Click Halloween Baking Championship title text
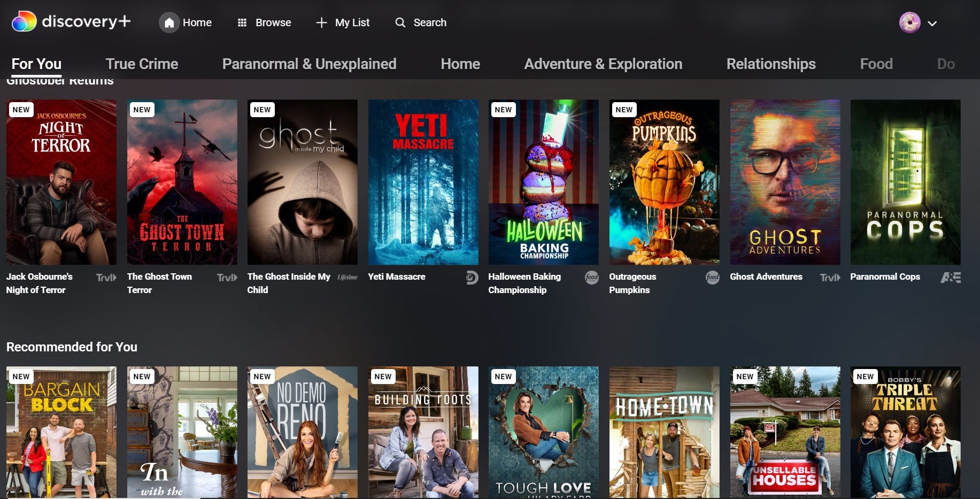 tap(524, 283)
